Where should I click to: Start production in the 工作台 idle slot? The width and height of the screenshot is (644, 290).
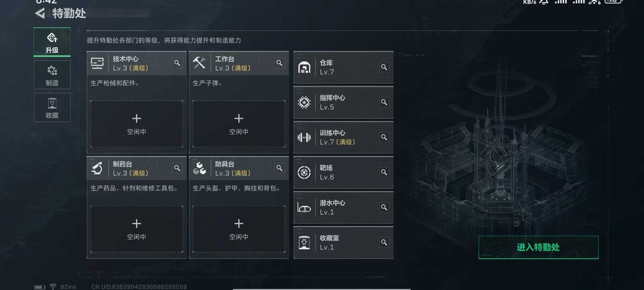coord(239,124)
